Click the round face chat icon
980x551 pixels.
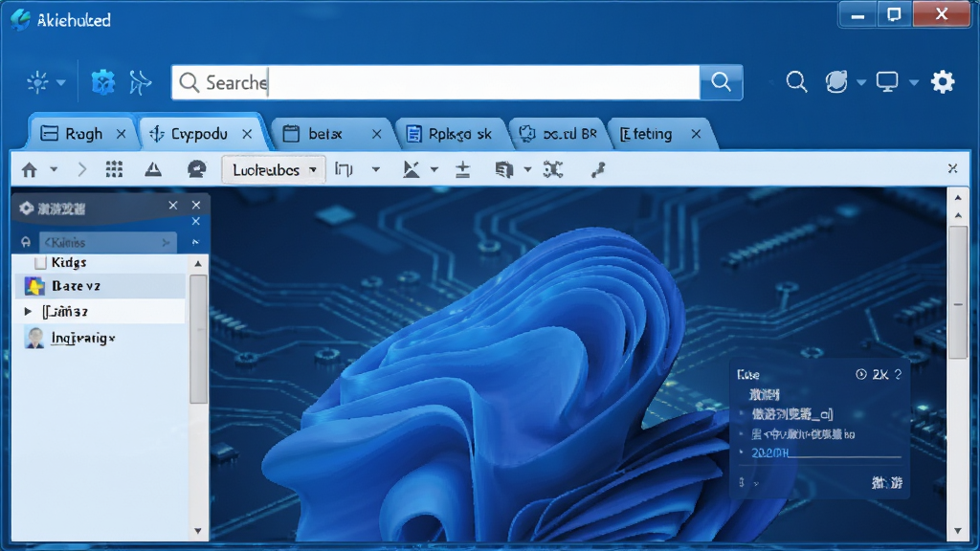[x=197, y=169]
